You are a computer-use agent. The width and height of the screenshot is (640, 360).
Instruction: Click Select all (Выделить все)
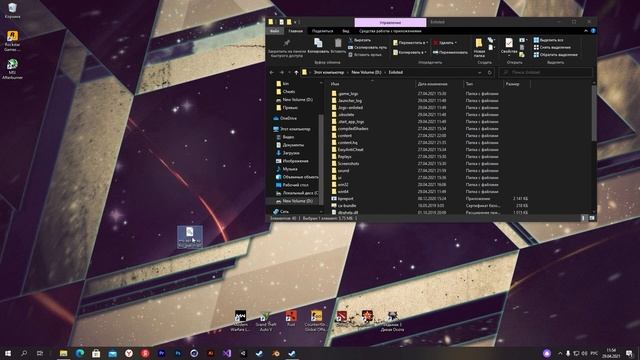548,40
